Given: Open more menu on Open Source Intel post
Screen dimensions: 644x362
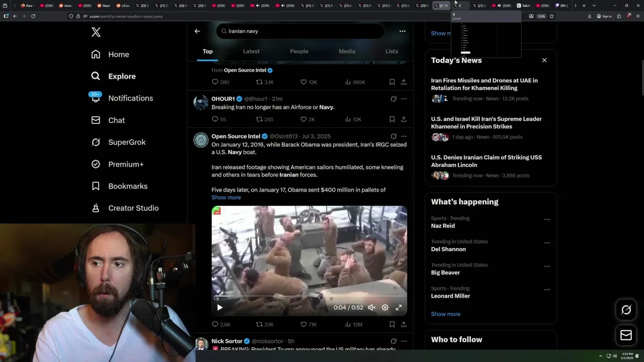Looking at the screenshot, I should [404, 136].
